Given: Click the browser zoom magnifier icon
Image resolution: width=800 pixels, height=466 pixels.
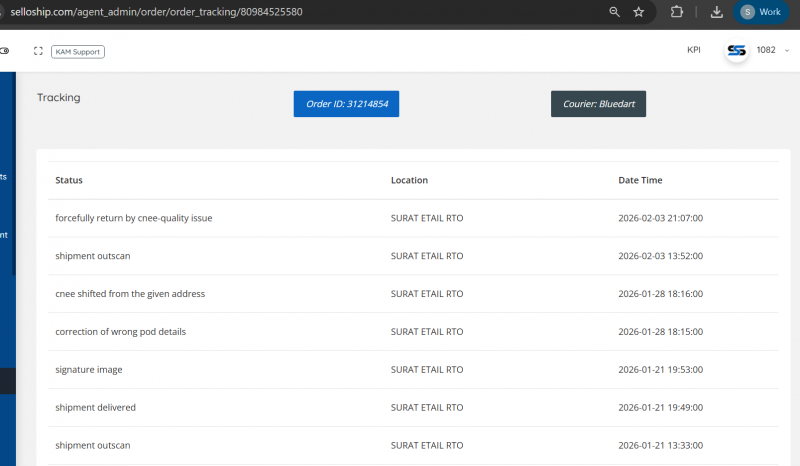Looking at the screenshot, I should click(614, 12).
